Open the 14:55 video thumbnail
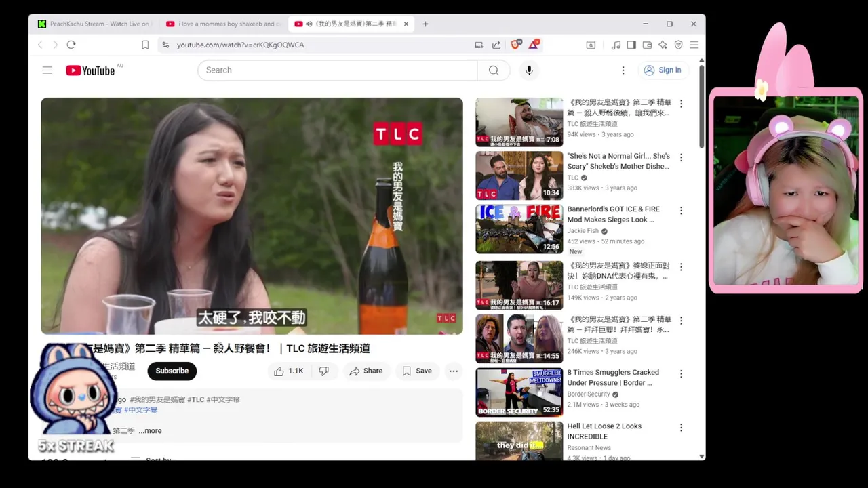868x488 pixels. (519, 339)
